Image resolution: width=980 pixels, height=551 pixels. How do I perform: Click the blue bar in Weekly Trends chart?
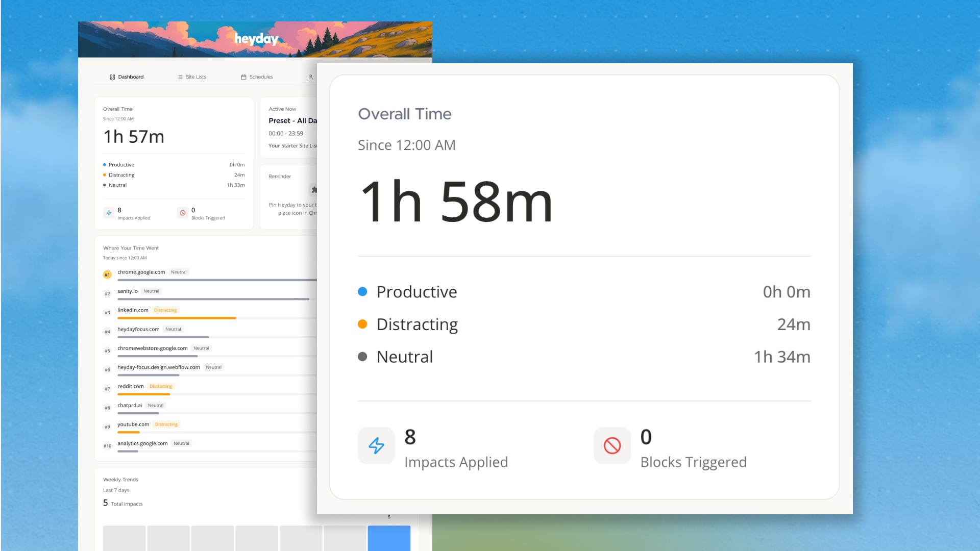point(389,538)
